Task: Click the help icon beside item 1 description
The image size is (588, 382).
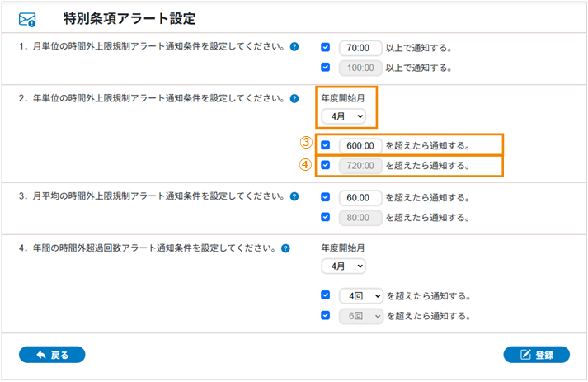Action: [294, 48]
